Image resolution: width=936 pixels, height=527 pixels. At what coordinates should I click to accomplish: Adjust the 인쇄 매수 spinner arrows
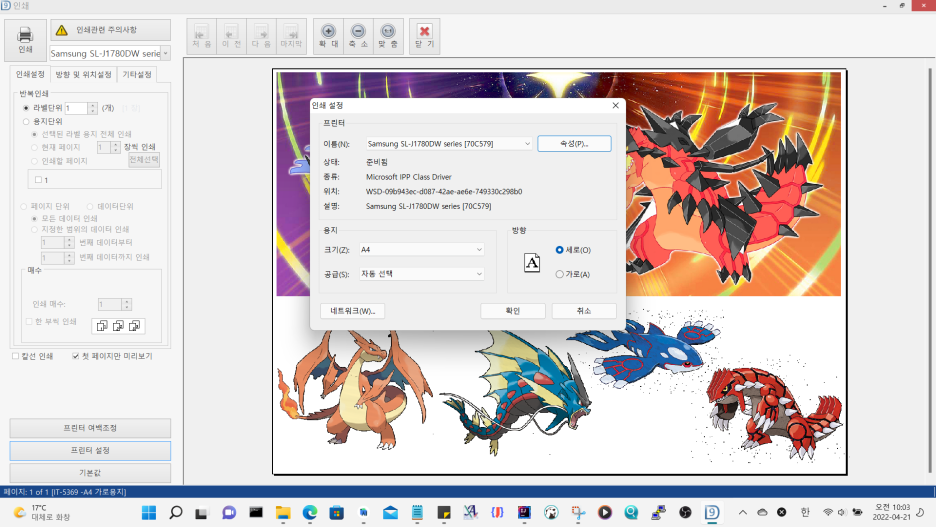(x=127, y=304)
